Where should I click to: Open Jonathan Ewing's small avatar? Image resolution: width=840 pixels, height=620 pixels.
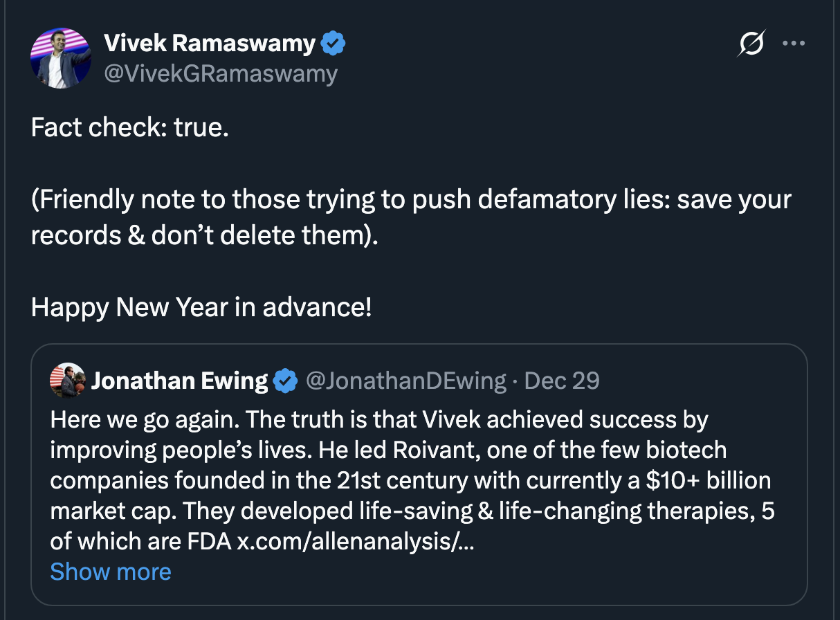tap(67, 380)
